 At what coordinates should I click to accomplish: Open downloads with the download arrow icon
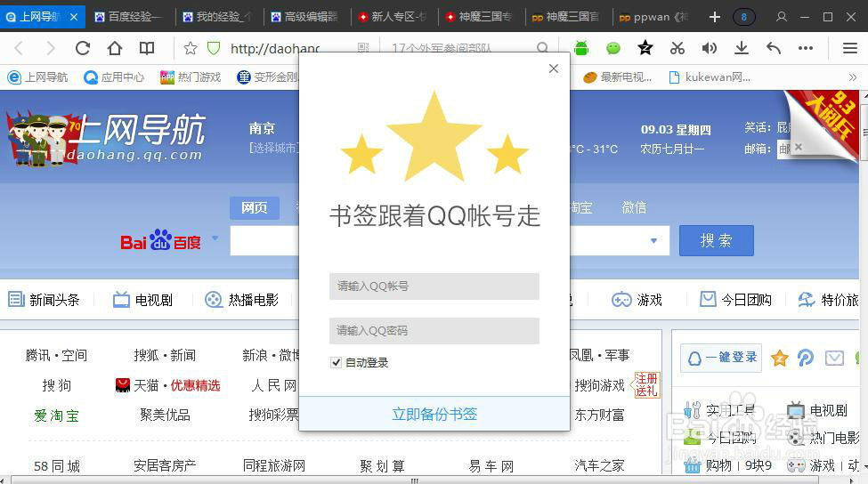742,48
